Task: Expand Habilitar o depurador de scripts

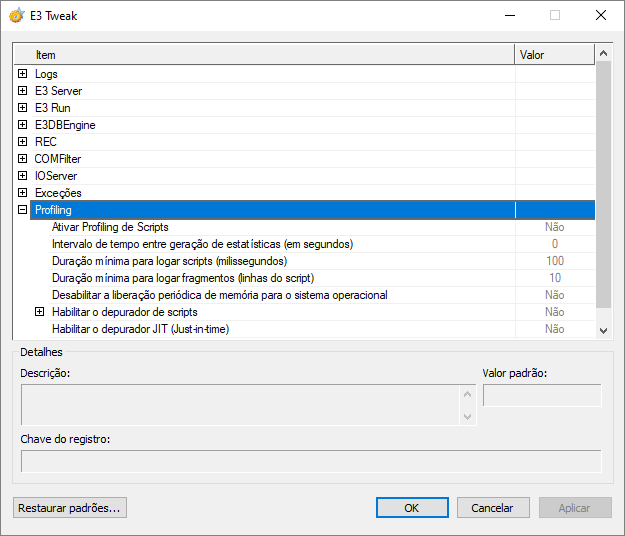Action: point(40,312)
